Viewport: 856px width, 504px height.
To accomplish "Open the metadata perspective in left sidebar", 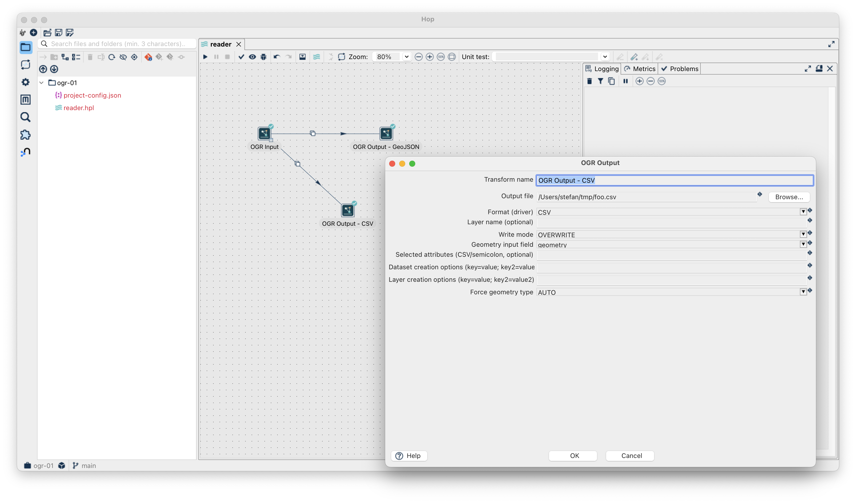I will pos(26,100).
